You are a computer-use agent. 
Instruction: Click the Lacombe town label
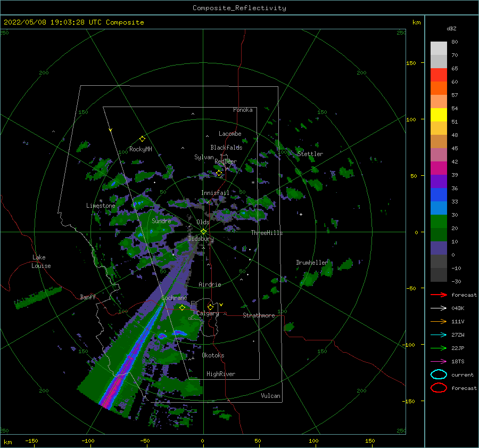230,134
